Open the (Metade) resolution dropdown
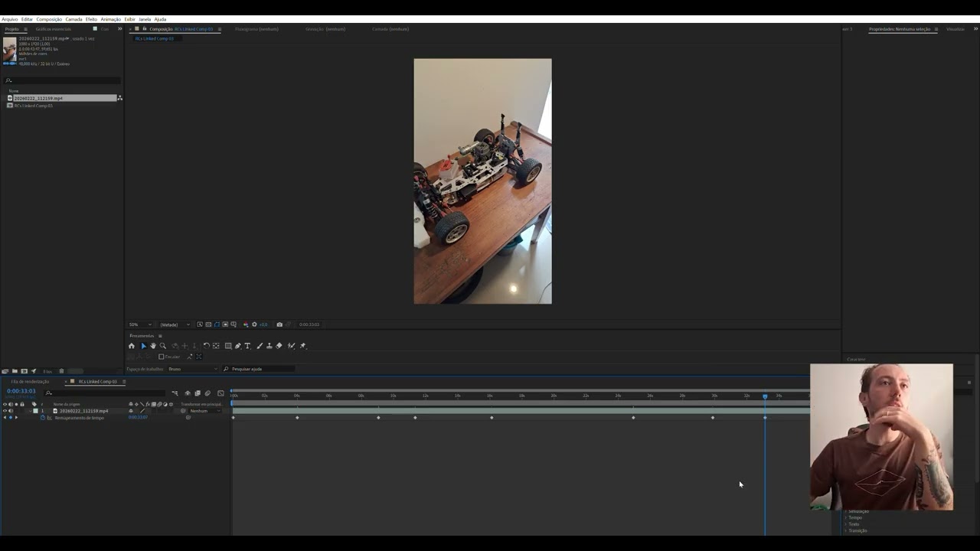 pyautogui.click(x=174, y=324)
